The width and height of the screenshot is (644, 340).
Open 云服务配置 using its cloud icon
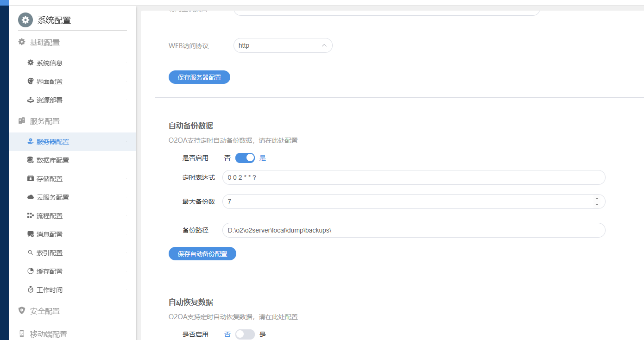[31, 197]
